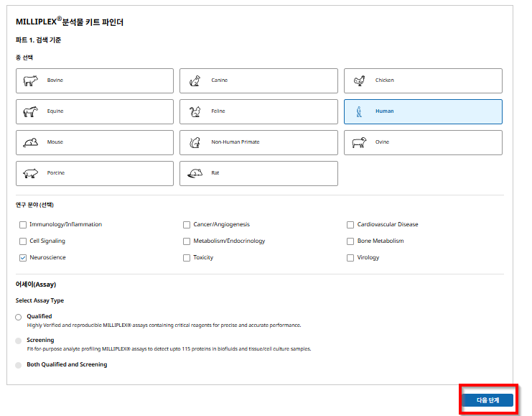Click the 다음 단계 next step button
This screenshot has width=532, height=416.
point(487,400)
